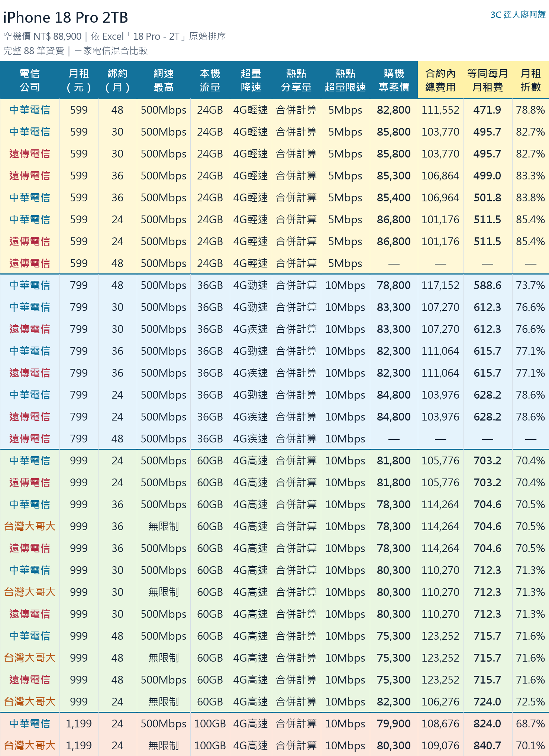
Task: Click the 購機專案價 column header
Action: 394,80
